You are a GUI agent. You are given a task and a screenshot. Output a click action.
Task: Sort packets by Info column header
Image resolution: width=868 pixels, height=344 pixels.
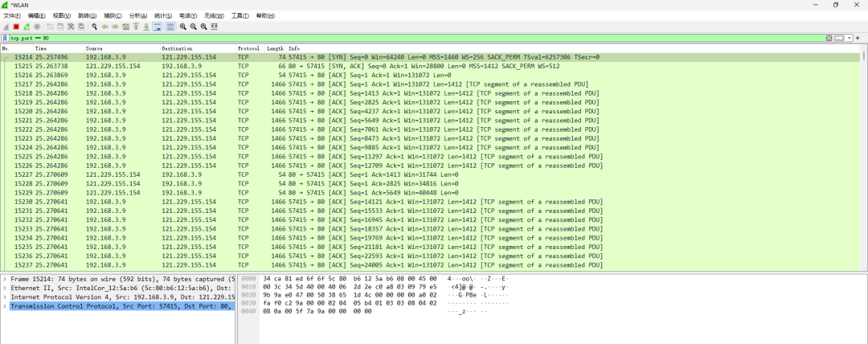(x=573, y=49)
